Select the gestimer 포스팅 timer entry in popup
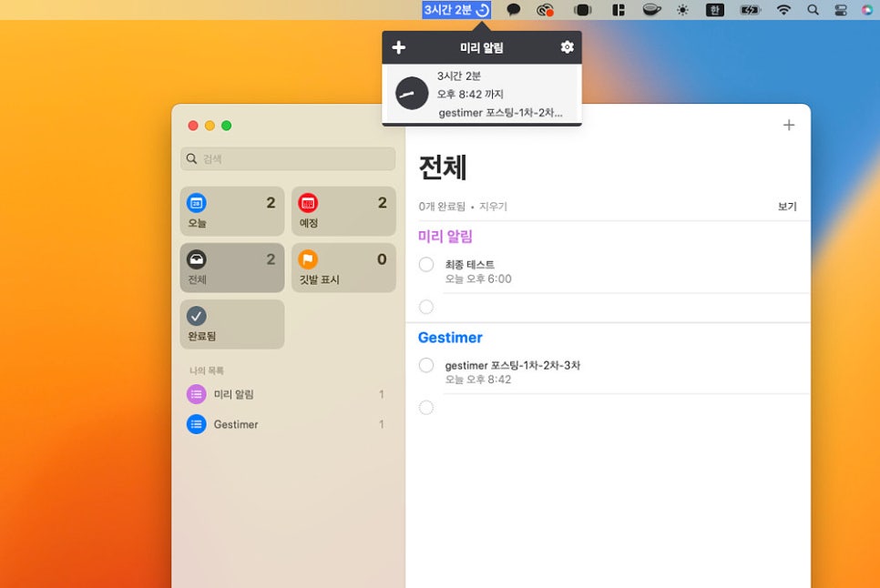Image resolution: width=880 pixels, height=588 pixels. (482, 94)
